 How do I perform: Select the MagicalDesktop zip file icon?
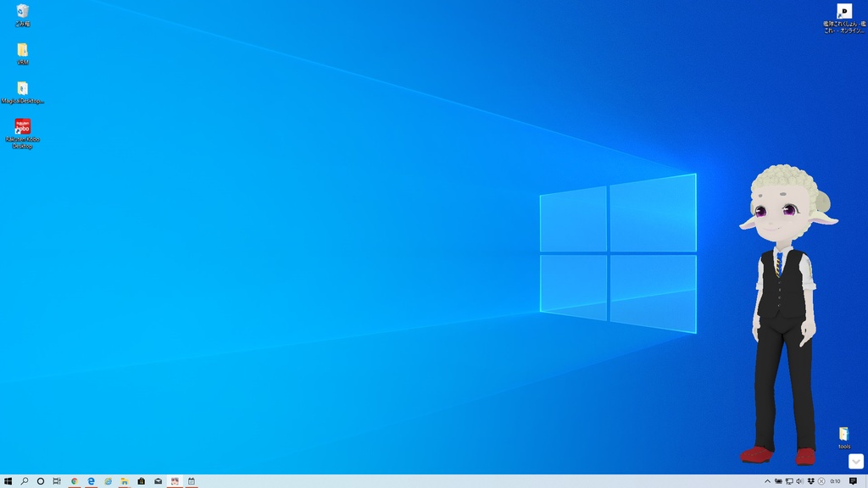pos(22,92)
